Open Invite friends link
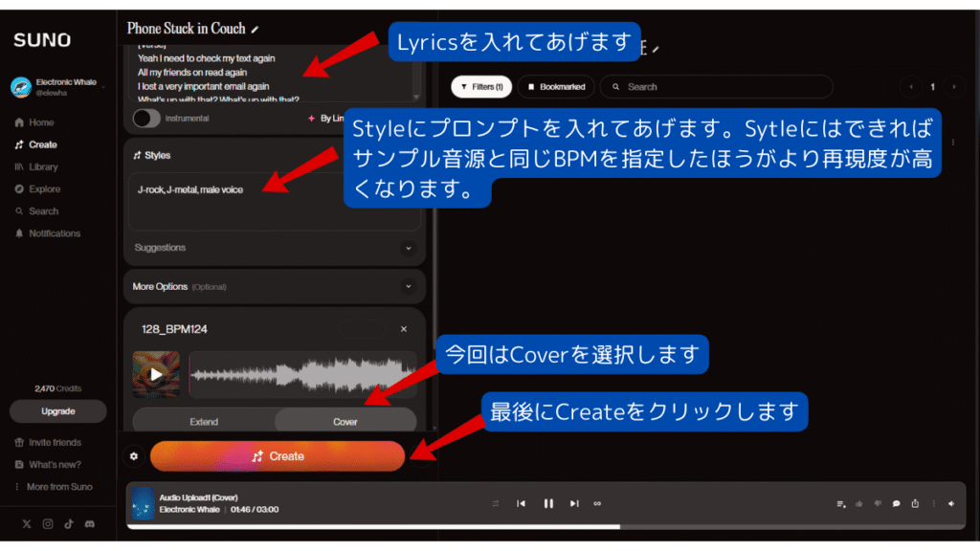Image resolution: width=980 pixels, height=551 pixels. [x=48, y=442]
